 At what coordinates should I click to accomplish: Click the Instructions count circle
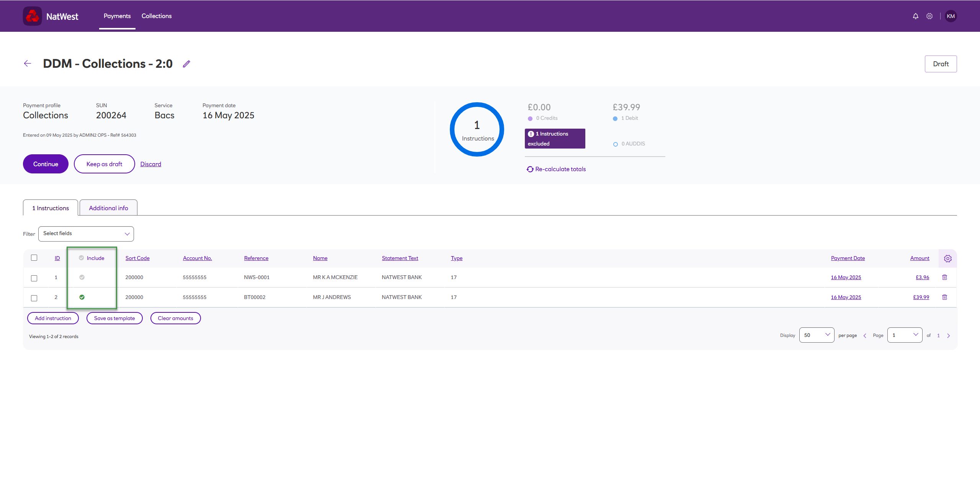pyautogui.click(x=477, y=129)
